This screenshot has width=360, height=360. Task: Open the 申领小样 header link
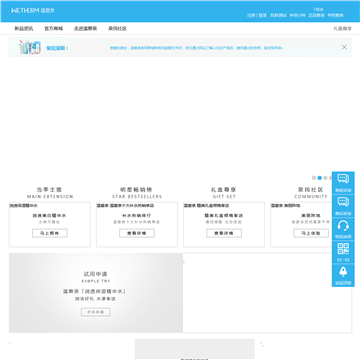click(297, 15)
